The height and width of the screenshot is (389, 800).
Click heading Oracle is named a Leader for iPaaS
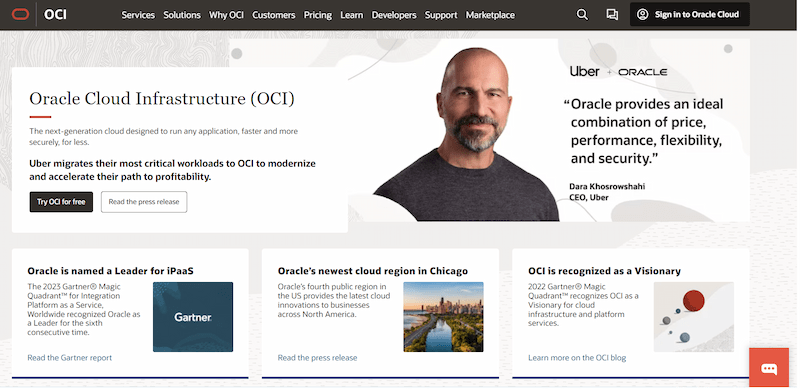111,271
